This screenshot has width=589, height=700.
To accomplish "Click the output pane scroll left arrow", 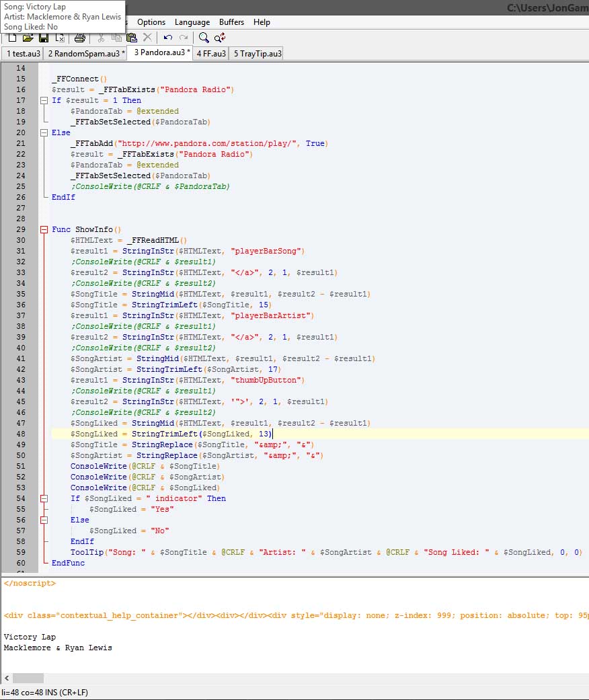I will 7,678.
